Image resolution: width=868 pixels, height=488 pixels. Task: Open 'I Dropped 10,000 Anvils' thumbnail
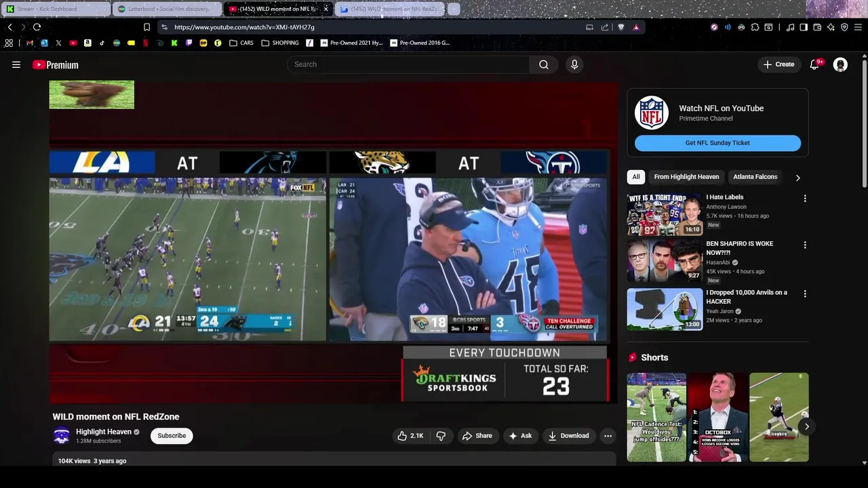(x=665, y=310)
